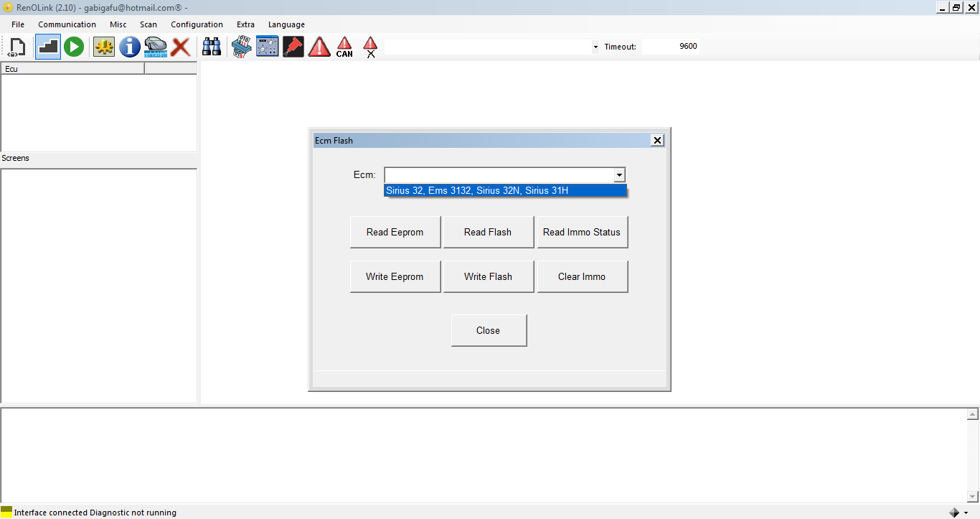
Task: Click the staircase-shaped connect icon
Action: [48, 47]
